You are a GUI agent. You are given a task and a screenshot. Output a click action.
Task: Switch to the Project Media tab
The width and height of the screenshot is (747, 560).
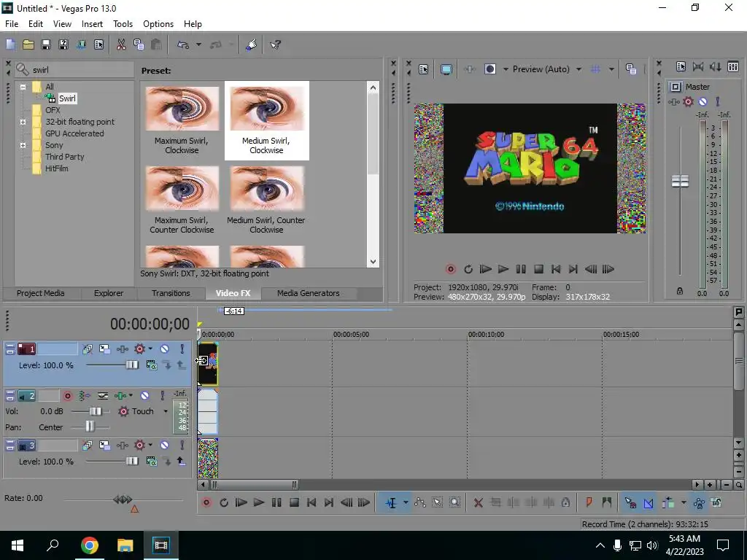coord(41,293)
